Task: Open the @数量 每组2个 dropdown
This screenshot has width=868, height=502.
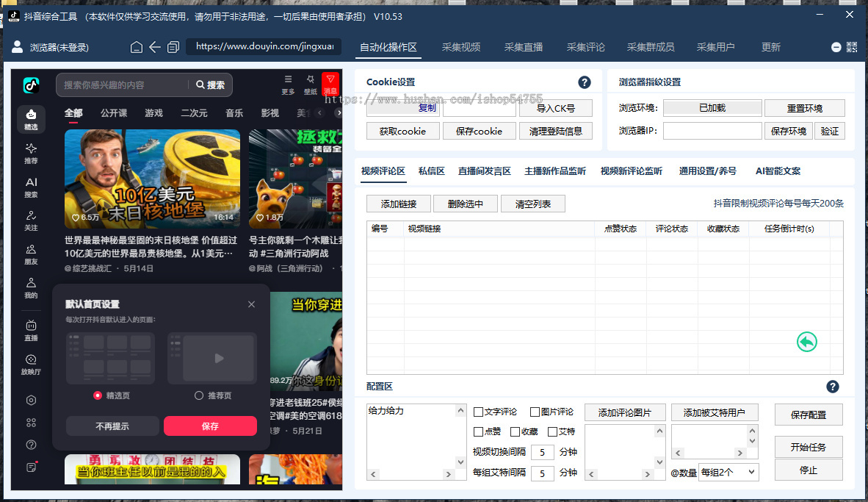Action: [728, 472]
